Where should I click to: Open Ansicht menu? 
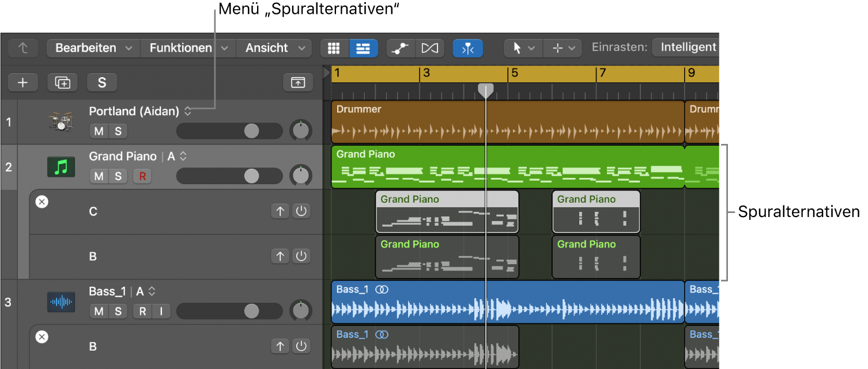[x=274, y=48]
